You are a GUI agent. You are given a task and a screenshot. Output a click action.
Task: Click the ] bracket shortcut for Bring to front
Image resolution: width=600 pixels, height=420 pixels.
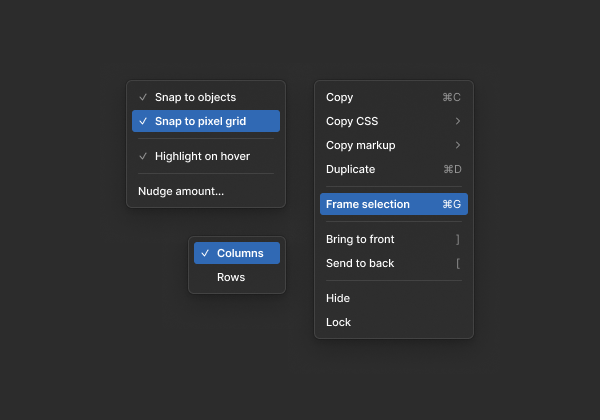pos(457,239)
